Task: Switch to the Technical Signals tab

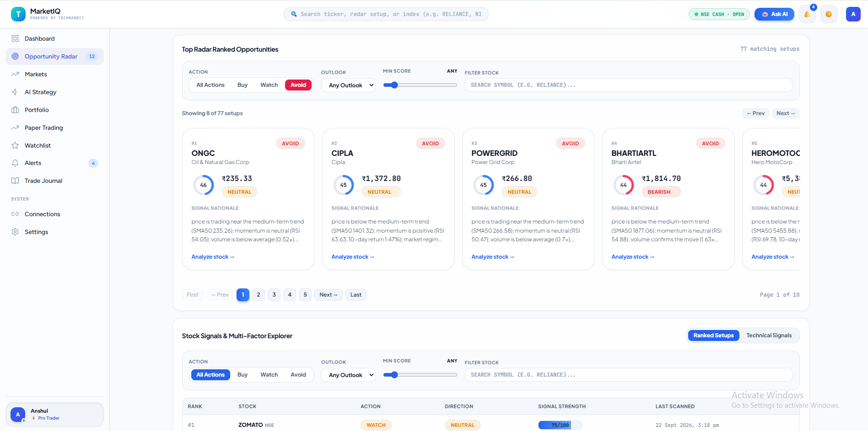Action: 769,335
